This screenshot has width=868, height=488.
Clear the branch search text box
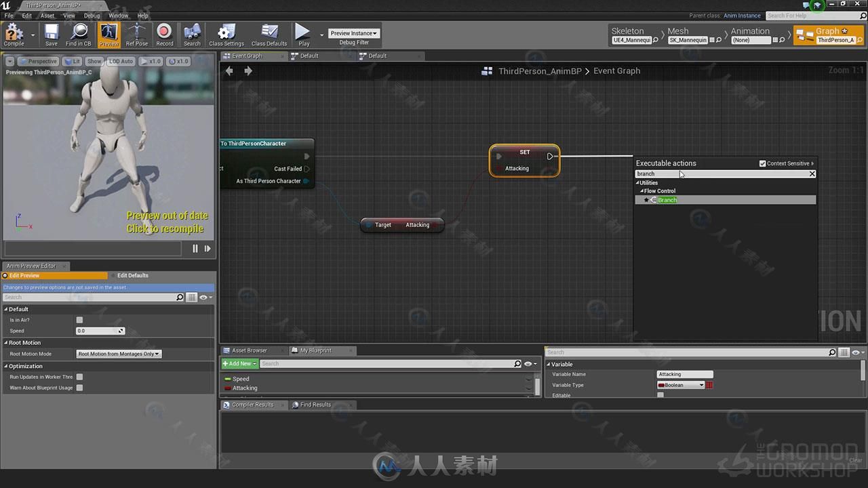(x=812, y=174)
